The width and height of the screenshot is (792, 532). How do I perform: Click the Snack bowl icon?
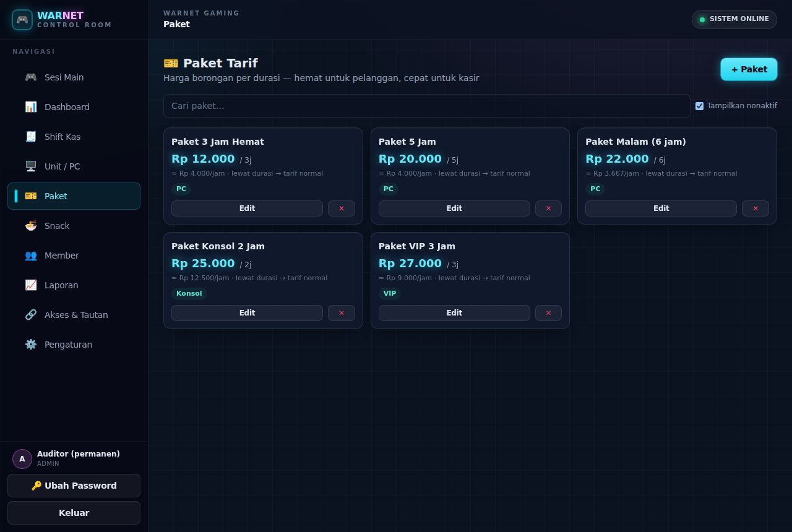pyautogui.click(x=31, y=226)
